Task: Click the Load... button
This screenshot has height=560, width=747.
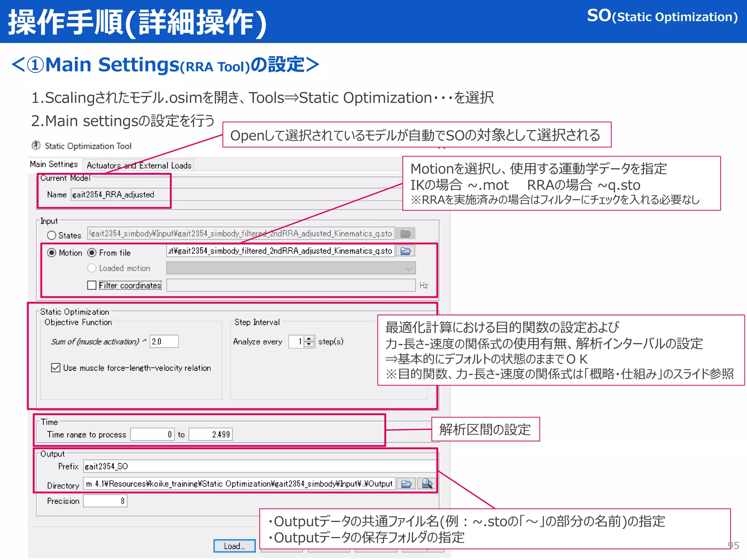Action: coord(235,546)
